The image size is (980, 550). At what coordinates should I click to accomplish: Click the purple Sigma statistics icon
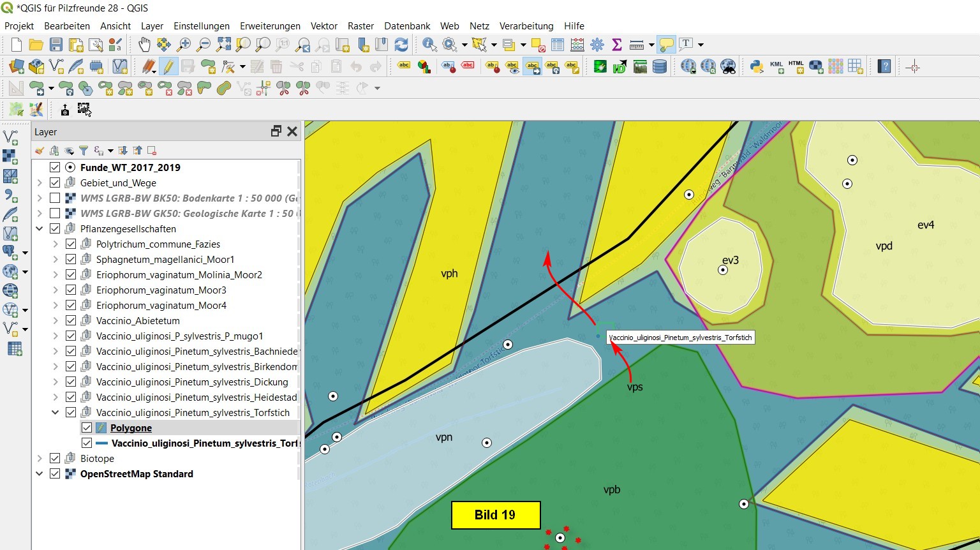click(616, 45)
